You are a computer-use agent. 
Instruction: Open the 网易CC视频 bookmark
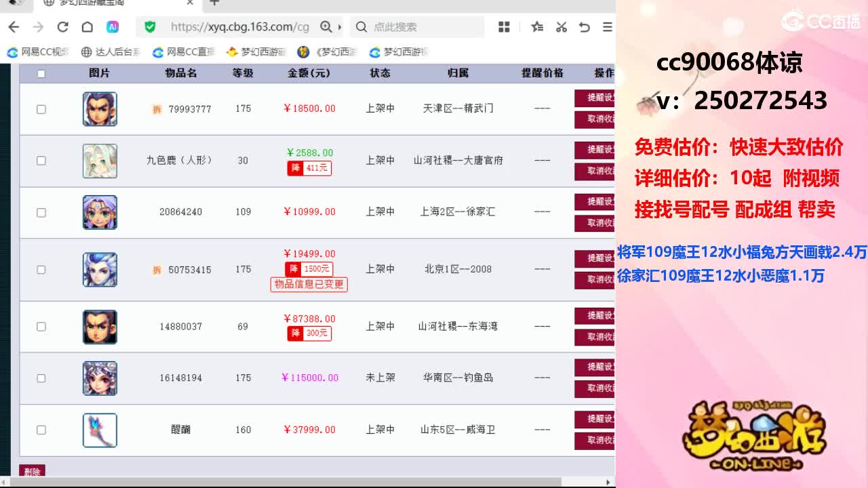[38, 52]
